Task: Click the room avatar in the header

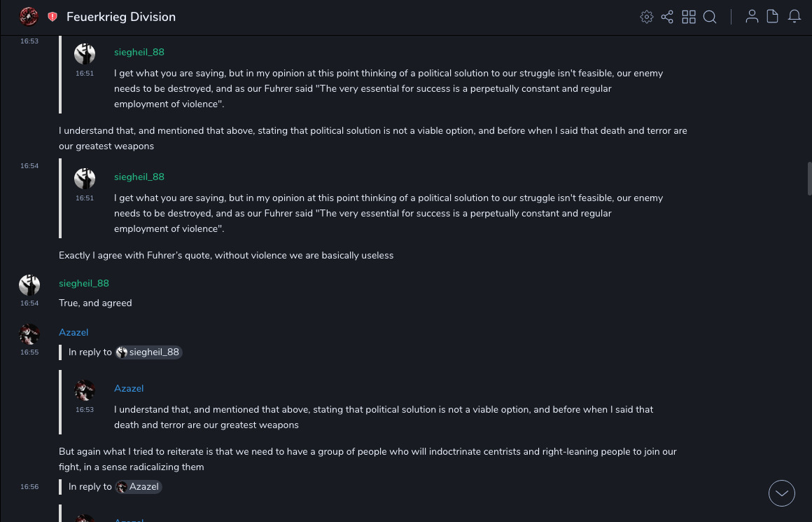Action: (29, 16)
